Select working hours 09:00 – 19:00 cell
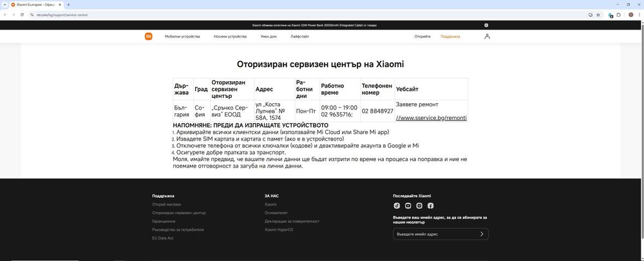 coord(339,111)
